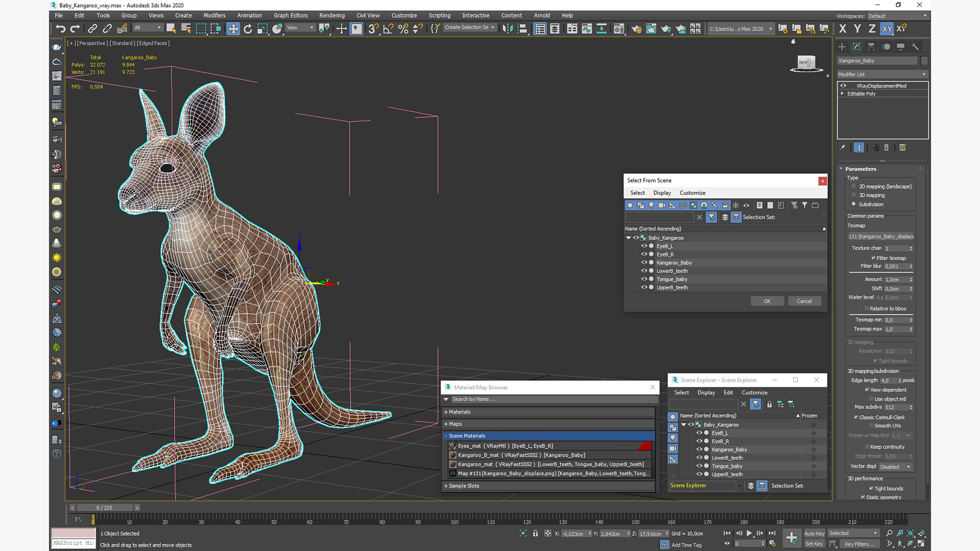Enable Relative to bbox checkbox
980x551 pixels.
pyautogui.click(x=867, y=308)
